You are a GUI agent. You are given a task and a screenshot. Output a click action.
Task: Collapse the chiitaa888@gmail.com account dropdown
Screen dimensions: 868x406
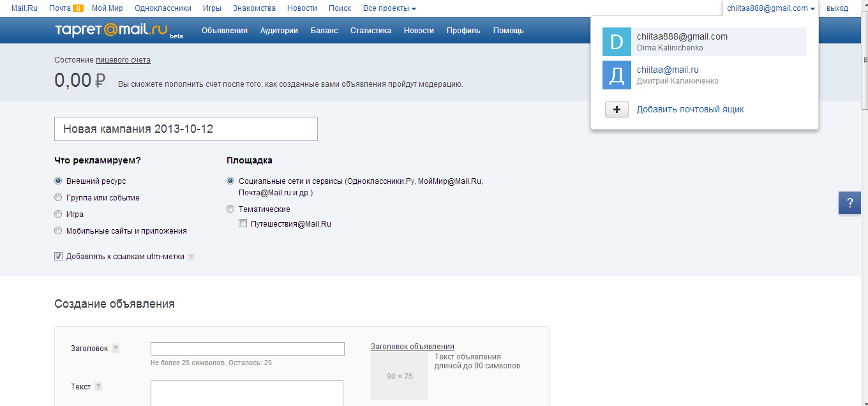point(771,8)
